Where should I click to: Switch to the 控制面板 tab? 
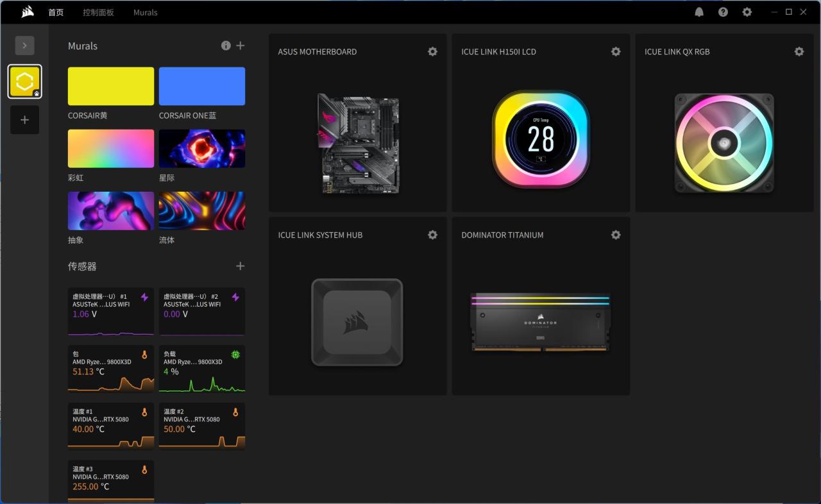tap(98, 12)
